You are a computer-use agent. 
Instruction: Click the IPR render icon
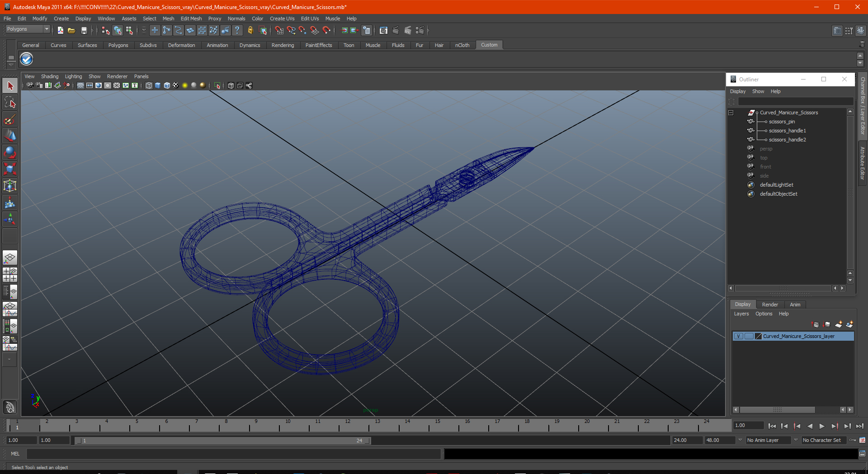(x=408, y=30)
